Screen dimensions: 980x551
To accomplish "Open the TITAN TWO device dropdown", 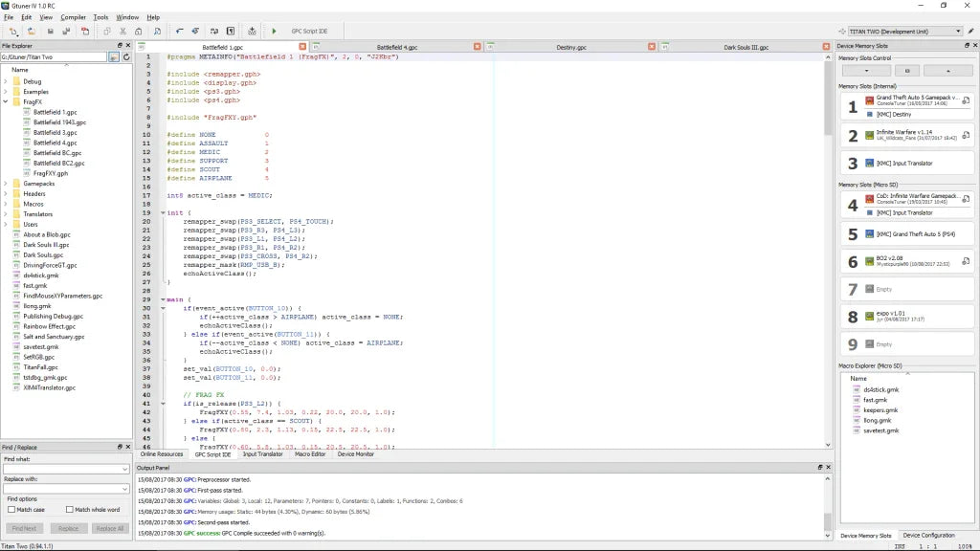I will click(958, 32).
